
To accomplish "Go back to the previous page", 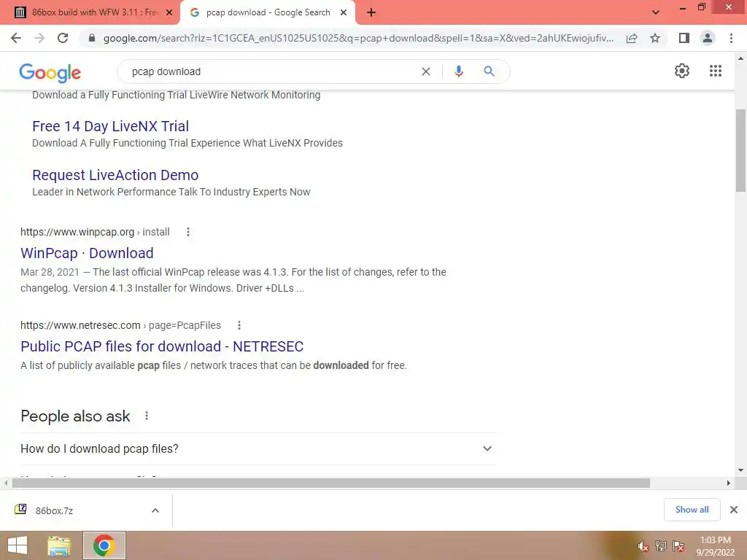I will (x=16, y=38).
